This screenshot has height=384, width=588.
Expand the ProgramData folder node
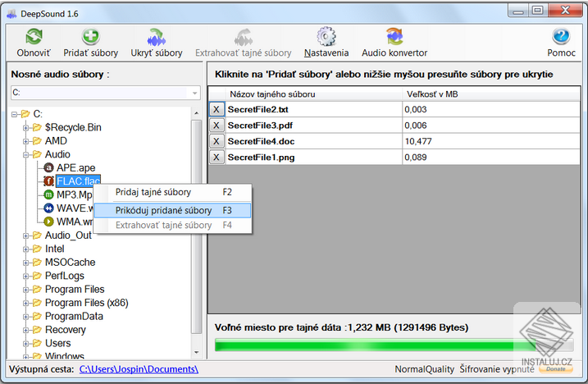(x=26, y=317)
